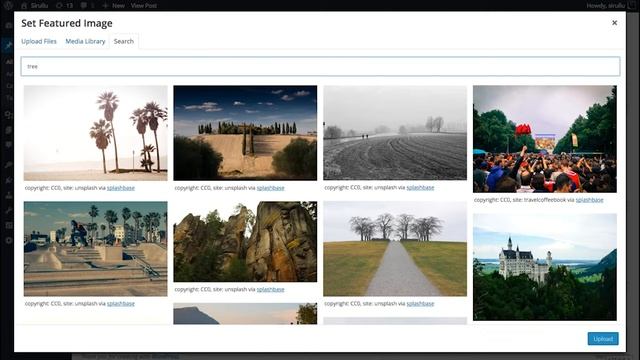640x360 pixels.
Task: Select the black and white foggy field thumbnail
Action: tap(395, 132)
